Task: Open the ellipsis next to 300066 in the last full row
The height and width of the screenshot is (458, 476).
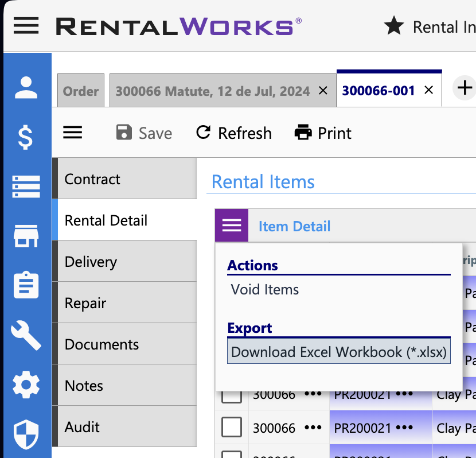Action: 313,428
